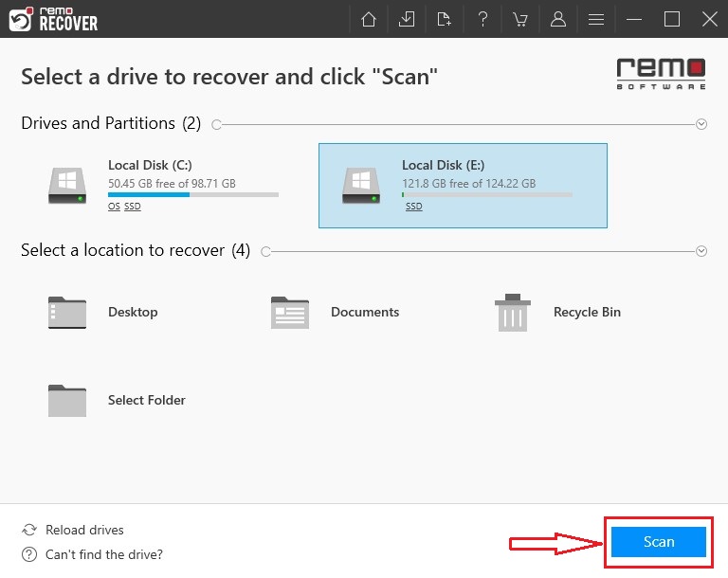Click the 121.8 GB free of 124.22 GB text
The height and width of the screenshot is (578, 728).
tap(469, 184)
